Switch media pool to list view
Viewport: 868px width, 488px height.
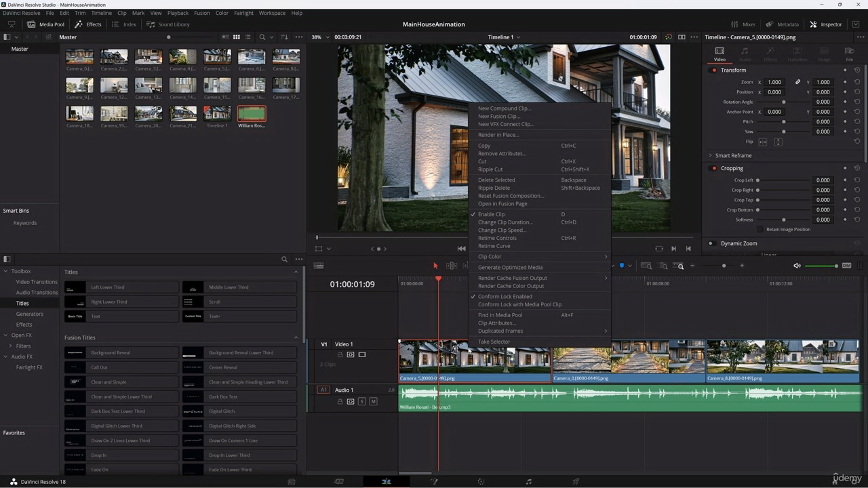[248, 37]
